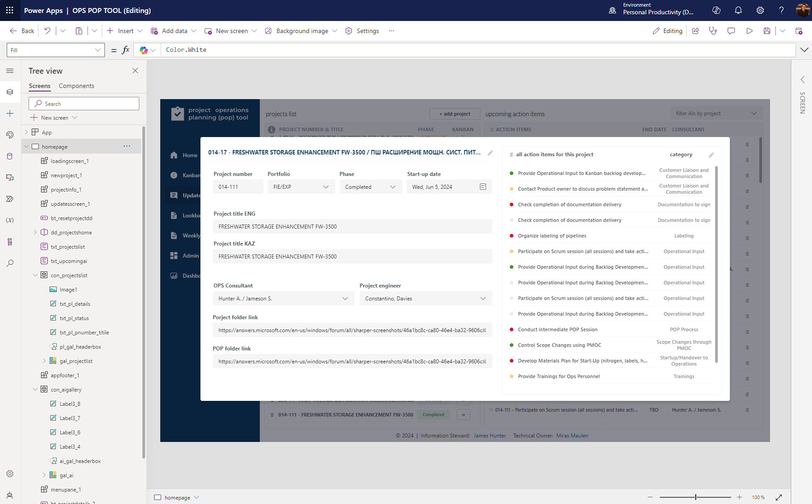Open the Variables (x) panel
The height and width of the screenshot is (504, 812).
(10, 220)
